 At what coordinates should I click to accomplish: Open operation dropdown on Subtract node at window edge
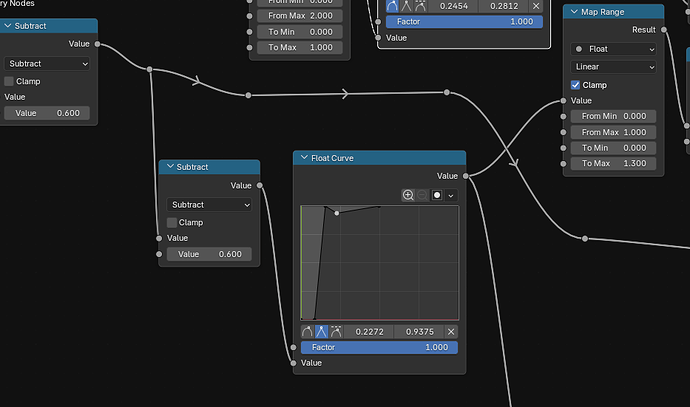point(47,64)
